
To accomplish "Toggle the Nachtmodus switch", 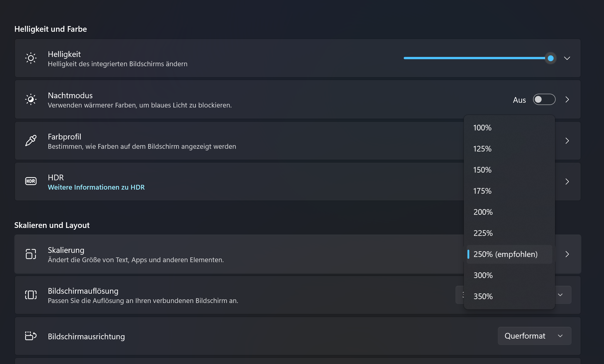I will pyautogui.click(x=544, y=100).
